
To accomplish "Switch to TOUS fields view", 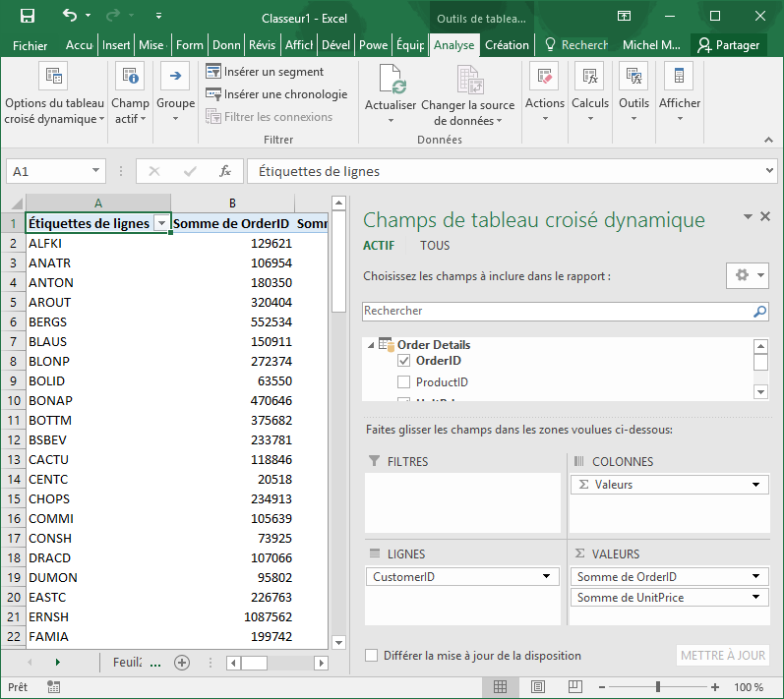I will pyautogui.click(x=435, y=246).
